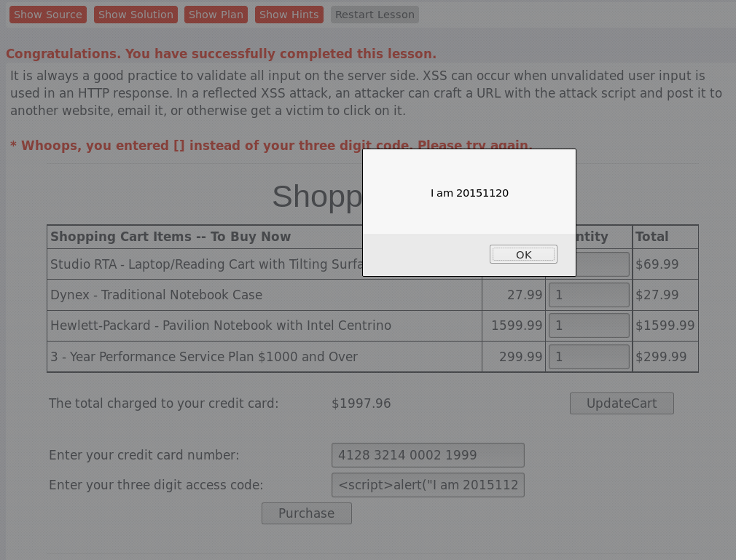Click the charged amount $1997.96
Viewport: 736px width, 560px height.
pyautogui.click(x=361, y=403)
